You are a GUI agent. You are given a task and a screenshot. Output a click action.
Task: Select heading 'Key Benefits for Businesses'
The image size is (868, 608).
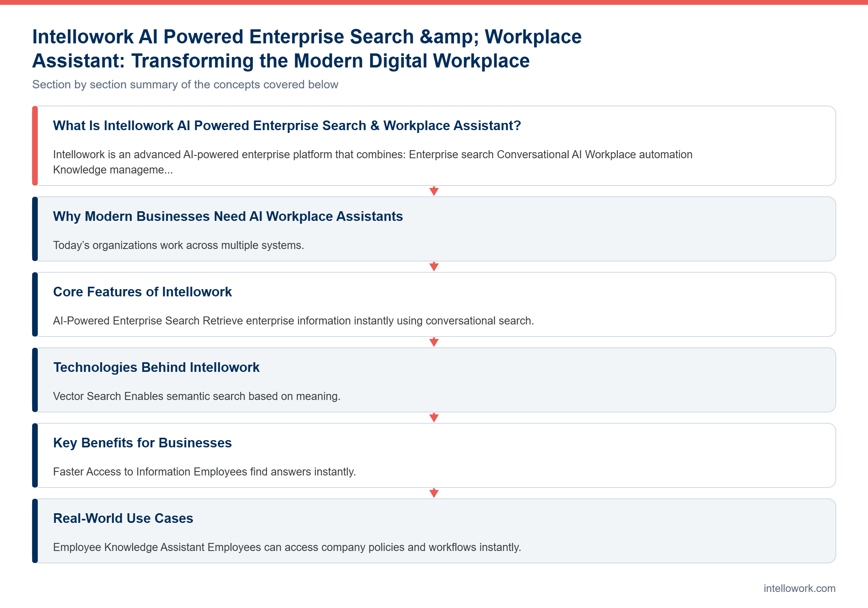[x=142, y=443]
